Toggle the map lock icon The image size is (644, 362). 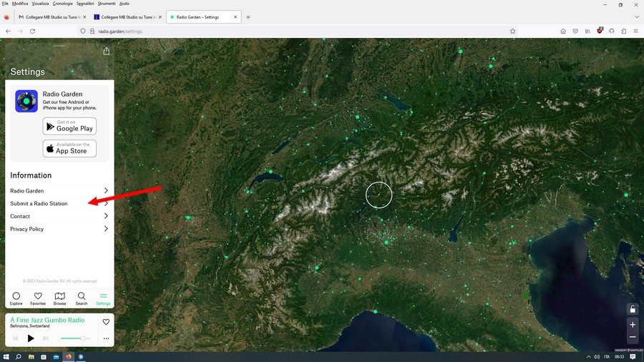tap(633, 309)
